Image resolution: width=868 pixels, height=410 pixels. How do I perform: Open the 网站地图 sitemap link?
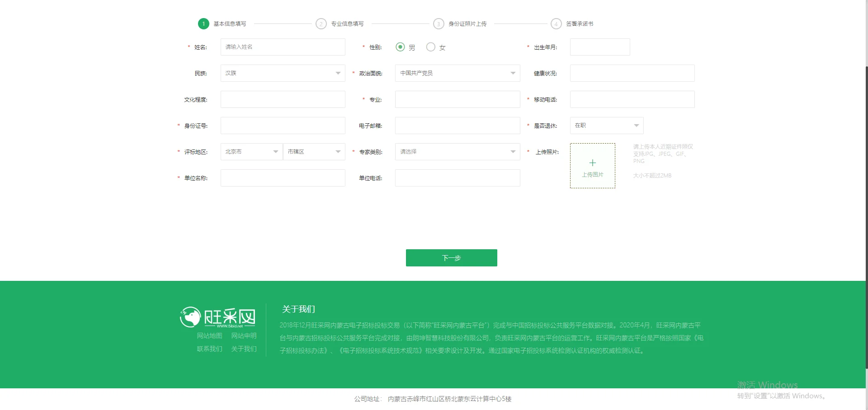209,335
